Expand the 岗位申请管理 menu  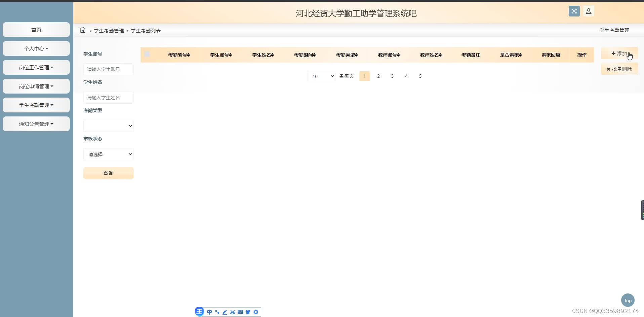tap(36, 86)
